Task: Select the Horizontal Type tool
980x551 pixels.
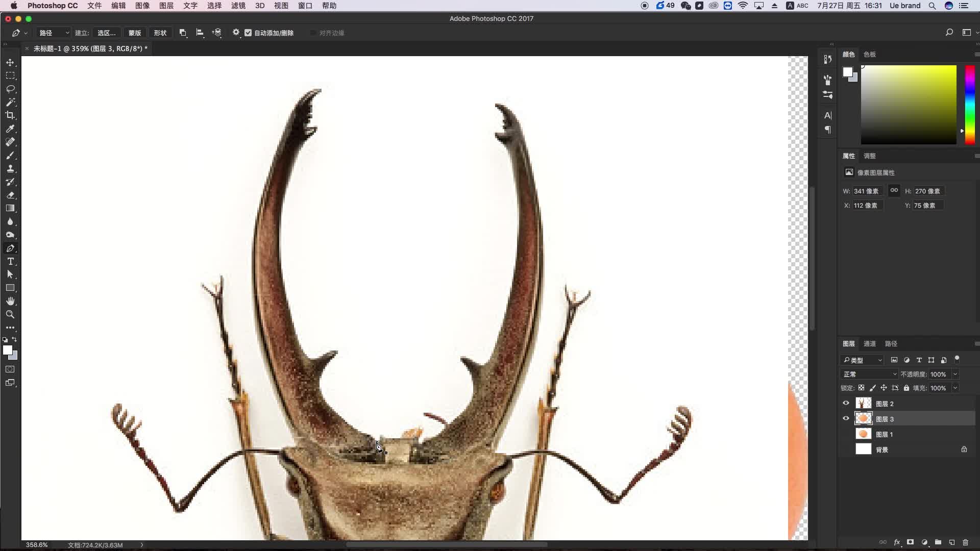Action: 10,261
